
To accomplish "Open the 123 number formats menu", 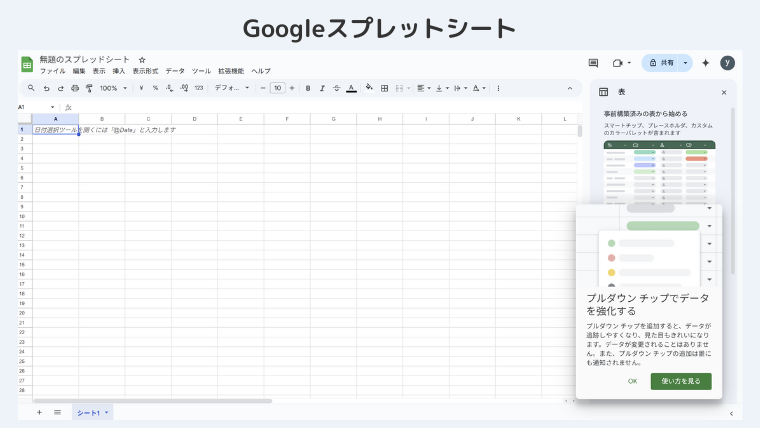I will coord(199,88).
